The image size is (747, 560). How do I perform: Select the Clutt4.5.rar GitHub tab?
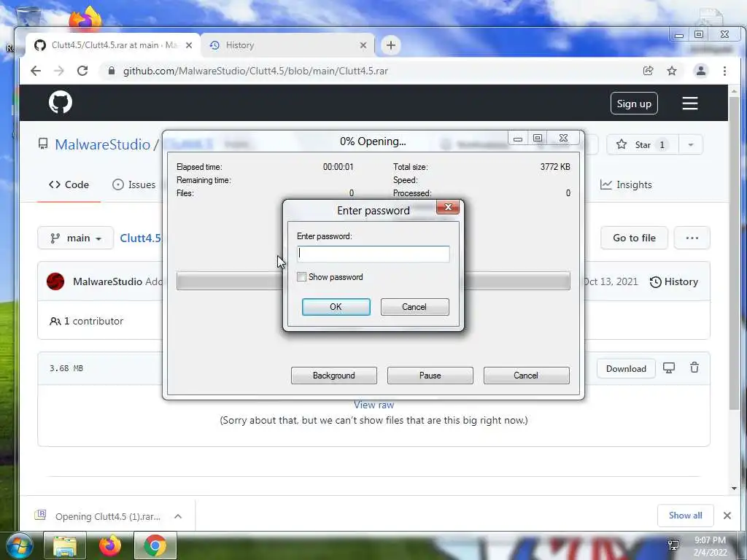tap(113, 45)
